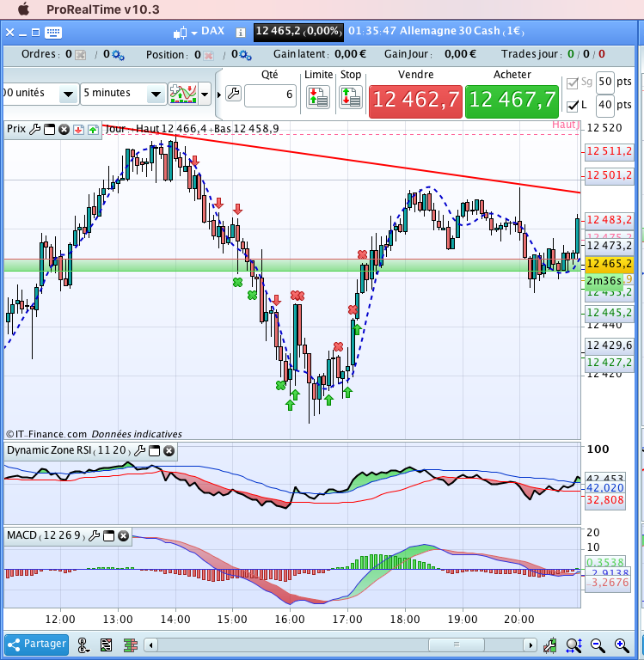Viewport: 644px width, 660px height.
Task: Close the Prix panel with the X icon
Action: [x=64, y=129]
